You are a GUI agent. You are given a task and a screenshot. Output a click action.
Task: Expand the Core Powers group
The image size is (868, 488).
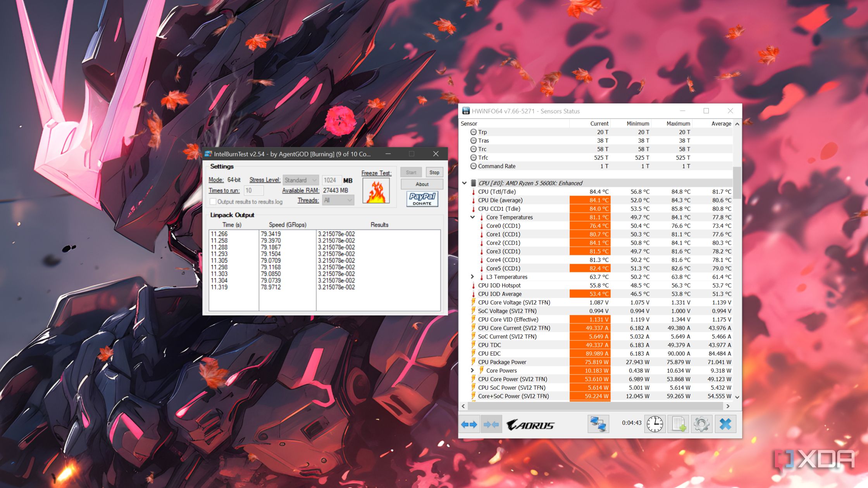[472, 371]
